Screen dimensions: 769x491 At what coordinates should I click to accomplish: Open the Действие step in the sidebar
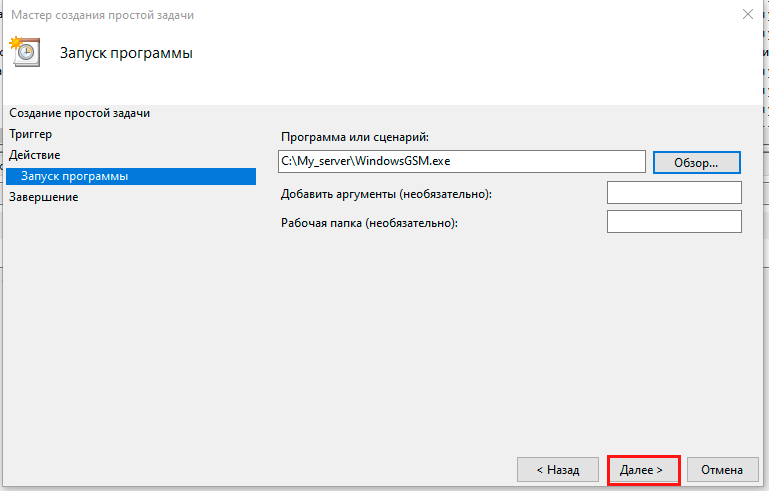click(35, 155)
